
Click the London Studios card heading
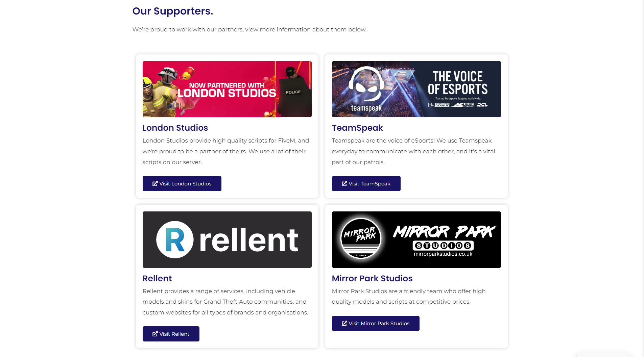(175, 128)
